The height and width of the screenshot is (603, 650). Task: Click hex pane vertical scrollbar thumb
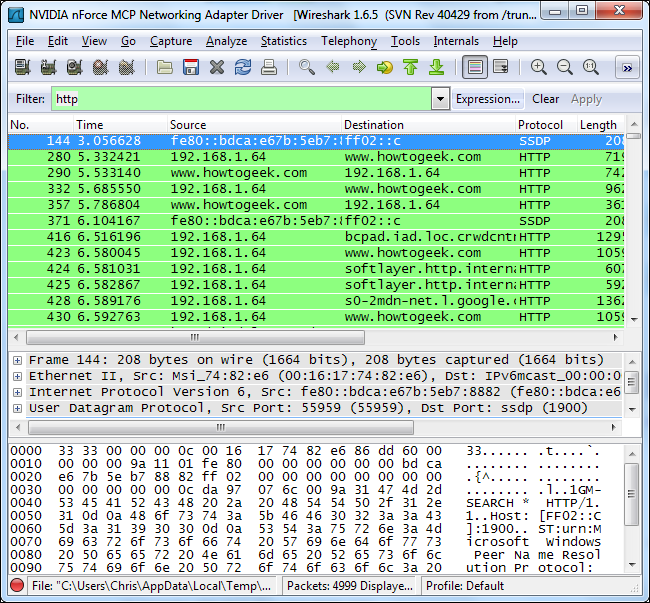point(632,494)
